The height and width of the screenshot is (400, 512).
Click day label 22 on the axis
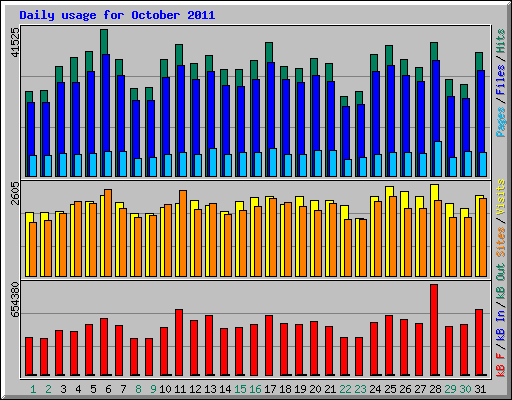[345, 389]
